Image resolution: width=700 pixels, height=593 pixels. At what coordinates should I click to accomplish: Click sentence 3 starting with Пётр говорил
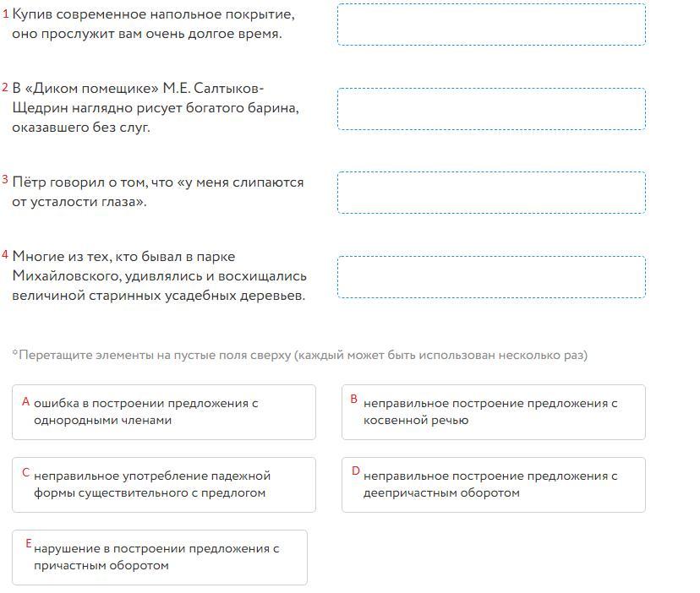click(x=157, y=192)
